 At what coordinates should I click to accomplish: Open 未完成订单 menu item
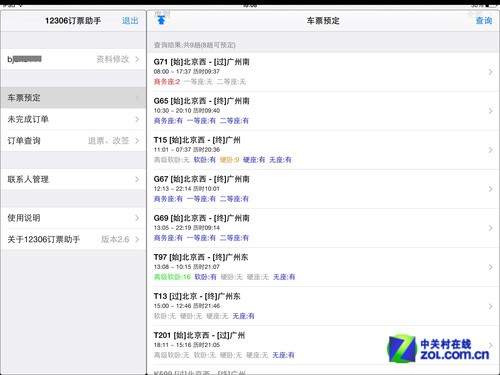[x=73, y=119]
